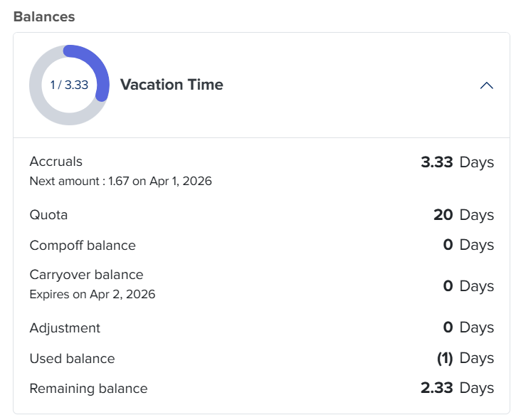Select the Compoff balance label
Image resolution: width=516 pixels, height=420 pixels.
tap(83, 246)
